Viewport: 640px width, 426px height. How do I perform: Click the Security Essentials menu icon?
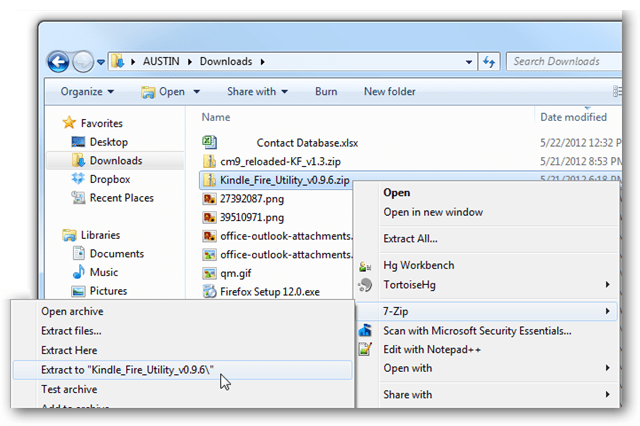pos(365,330)
